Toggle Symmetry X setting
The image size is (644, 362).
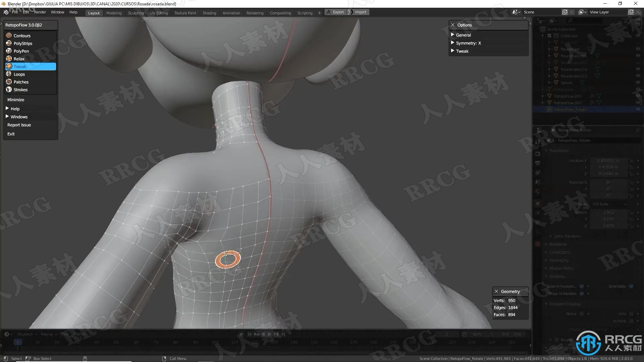pos(468,43)
